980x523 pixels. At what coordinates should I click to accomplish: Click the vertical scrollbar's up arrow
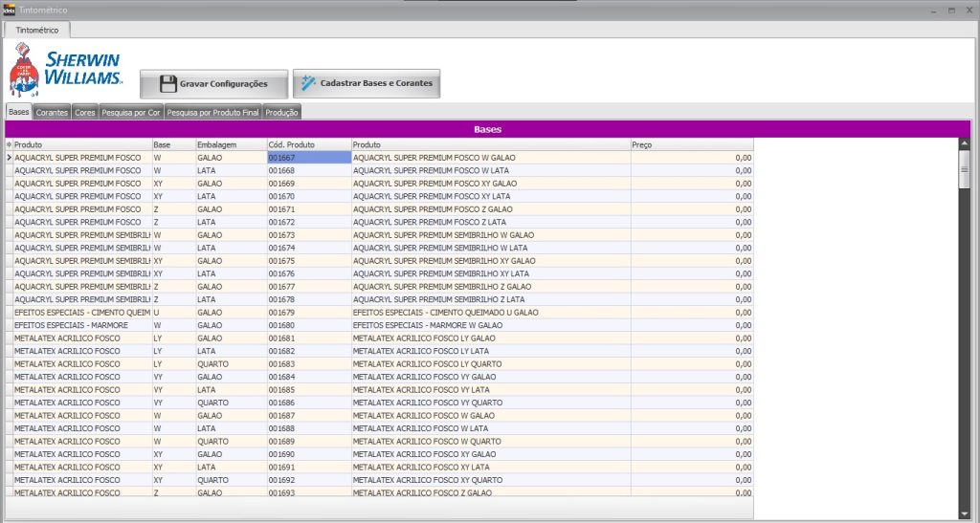click(x=965, y=143)
